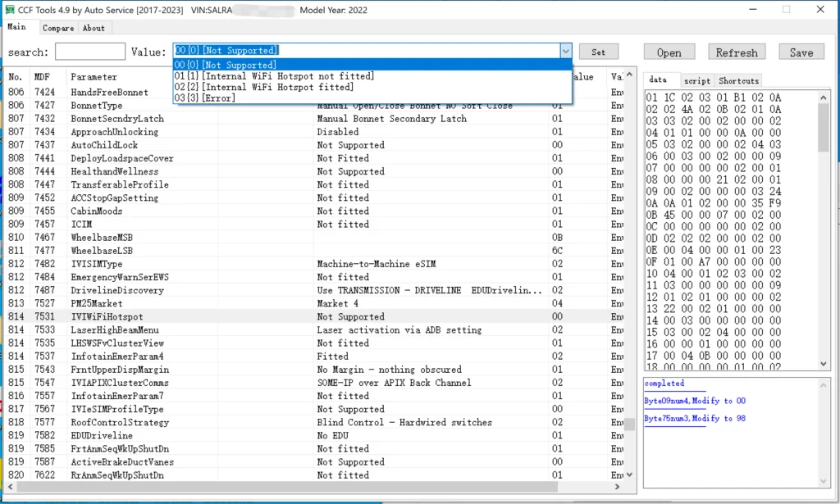The height and width of the screenshot is (504, 840).
Task: Click the Refresh button
Action: point(737,52)
